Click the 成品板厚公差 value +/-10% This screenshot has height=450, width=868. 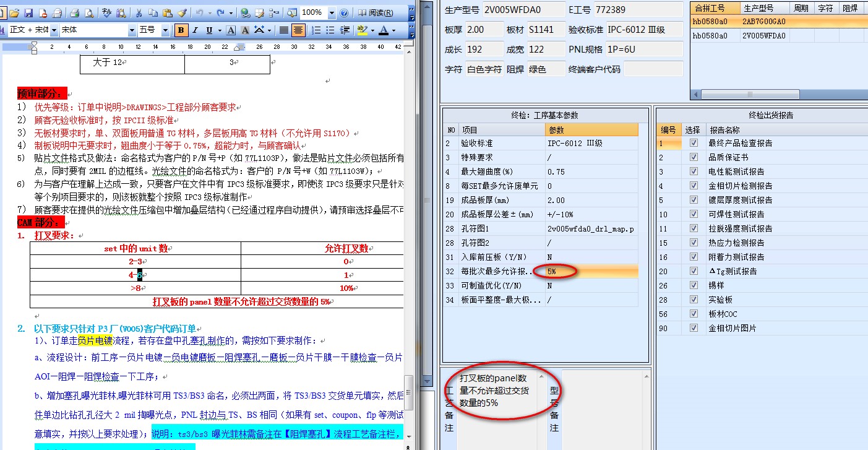click(591, 214)
